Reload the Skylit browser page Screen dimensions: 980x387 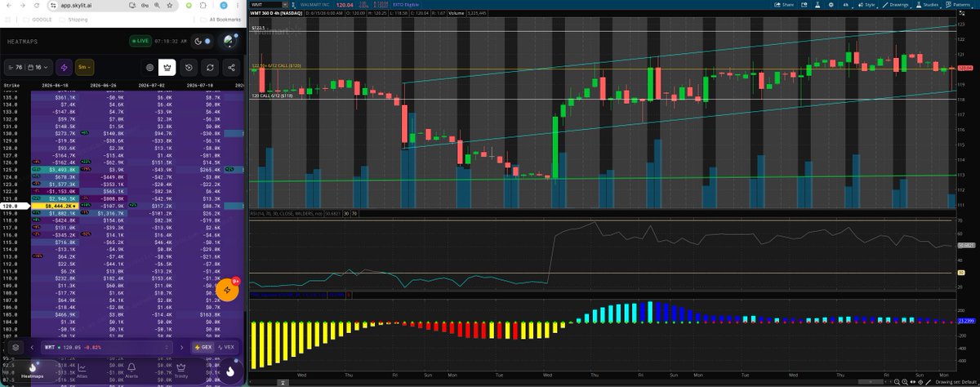click(x=37, y=6)
